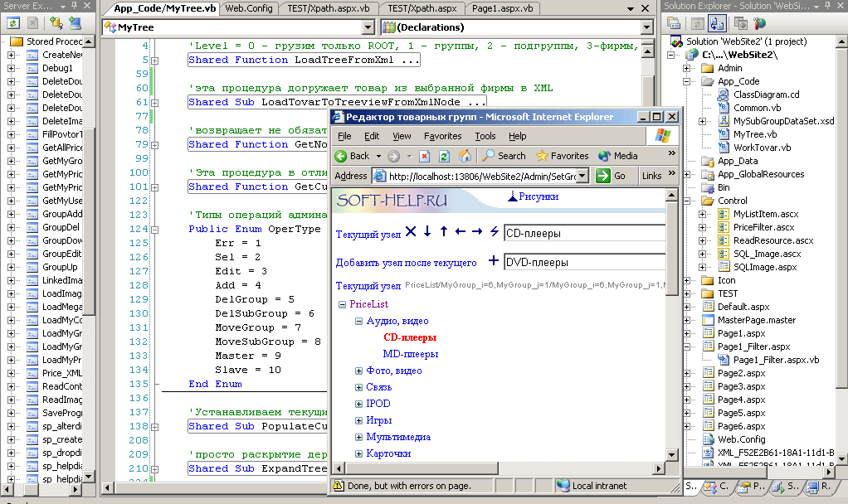Click the Home icon in Internet Explorer toolbar
Image resolution: width=848 pixels, height=504 pixels.
point(464,156)
